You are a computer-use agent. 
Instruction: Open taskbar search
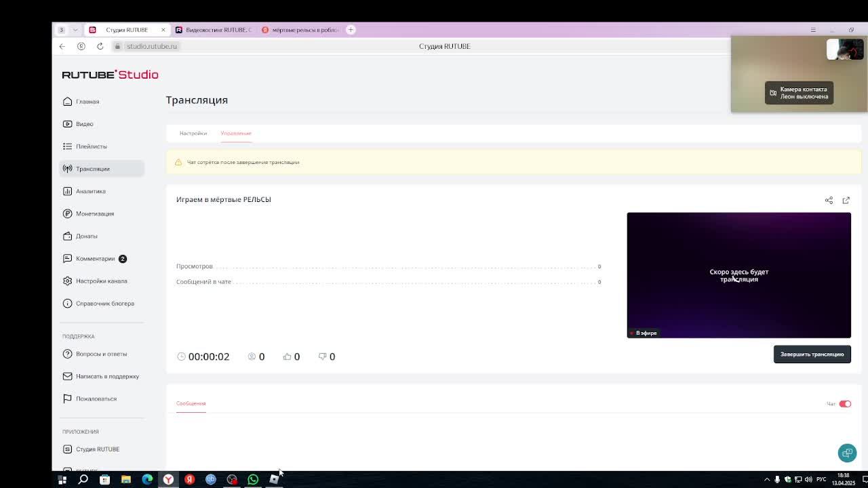coord(83,479)
